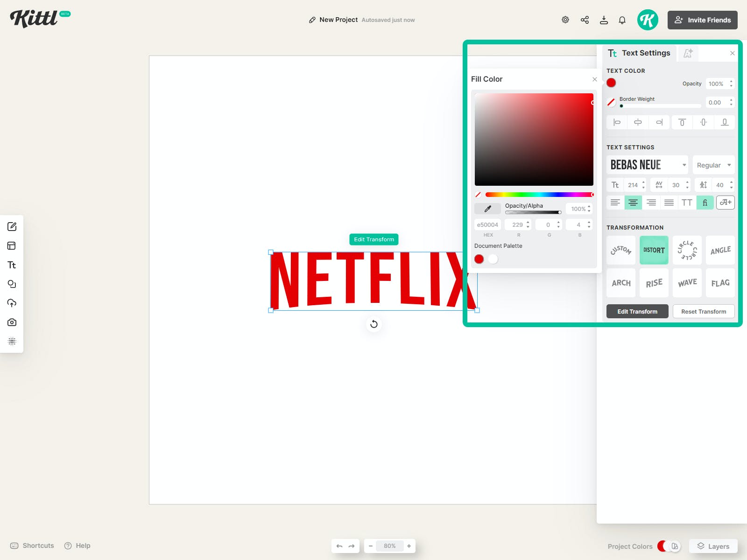Screen dimensions: 747x560
Task: Zoom in with the plus button
Action: click(x=409, y=546)
